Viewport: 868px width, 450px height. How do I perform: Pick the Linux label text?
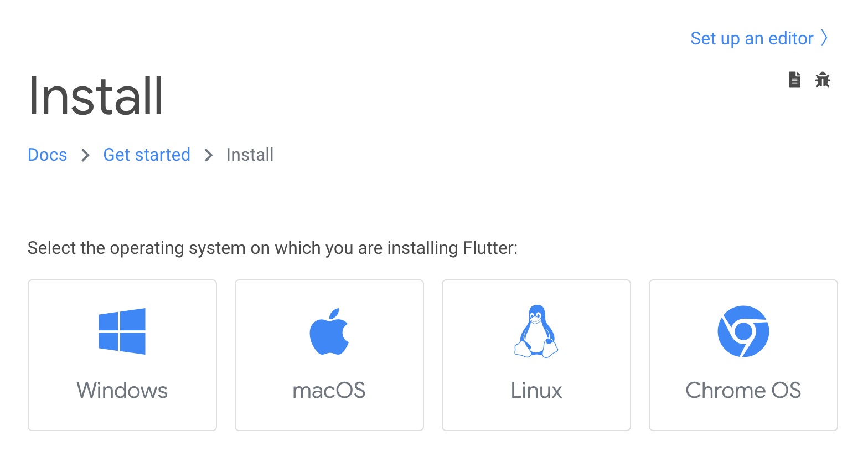(x=536, y=391)
